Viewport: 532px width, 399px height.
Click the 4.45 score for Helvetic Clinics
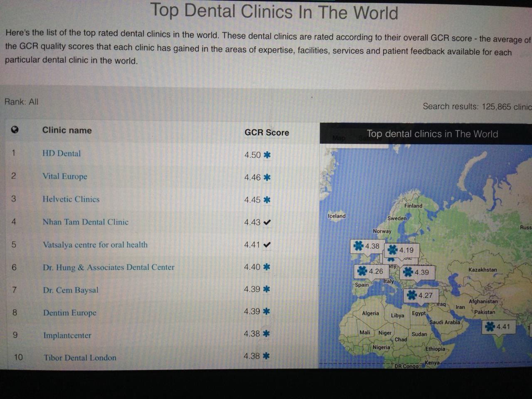(253, 200)
